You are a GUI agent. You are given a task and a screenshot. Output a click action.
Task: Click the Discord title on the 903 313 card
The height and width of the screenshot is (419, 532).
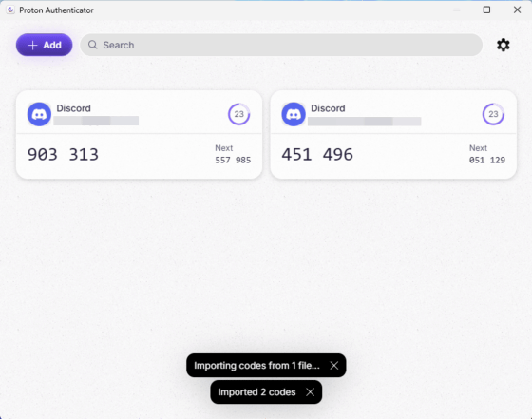74,108
